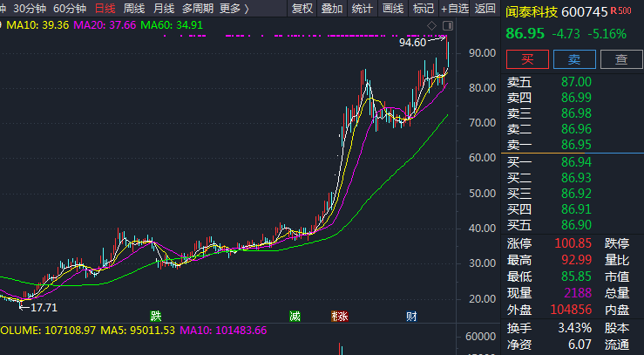Click stock code 600745
The height and width of the screenshot is (355, 644).
[584, 12]
